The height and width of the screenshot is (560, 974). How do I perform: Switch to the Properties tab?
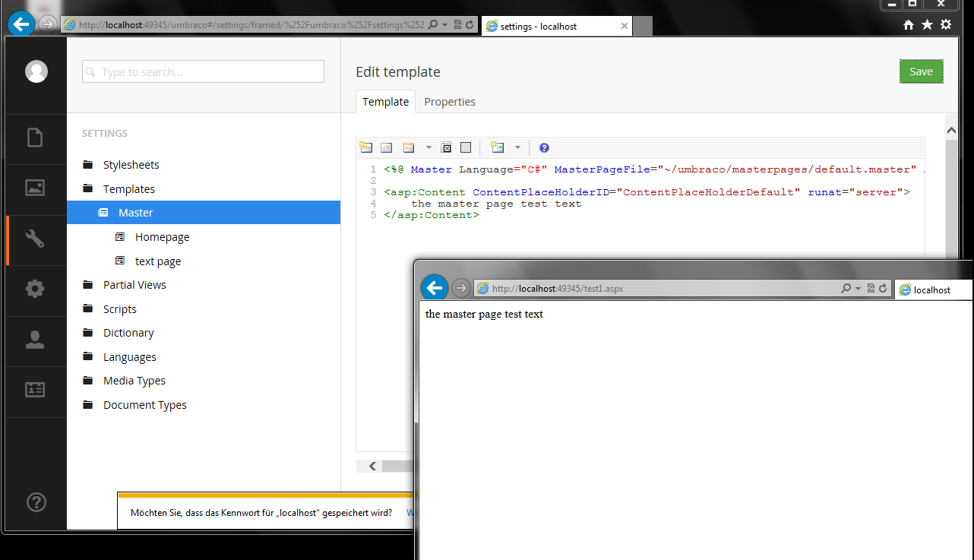point(450,102)
